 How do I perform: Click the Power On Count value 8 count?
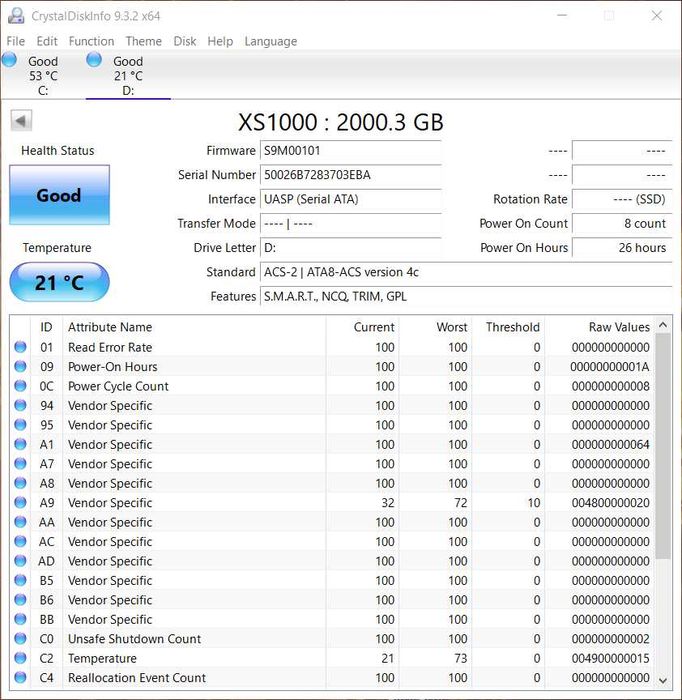622,223
